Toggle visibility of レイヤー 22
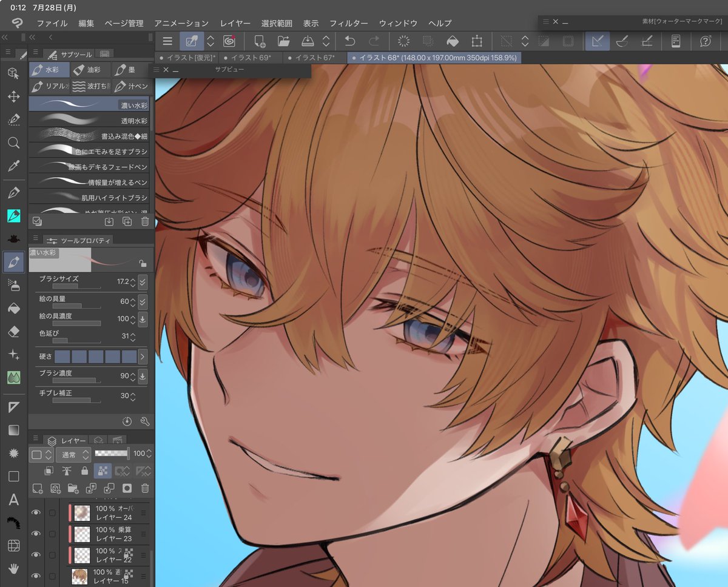 [36, 555]
